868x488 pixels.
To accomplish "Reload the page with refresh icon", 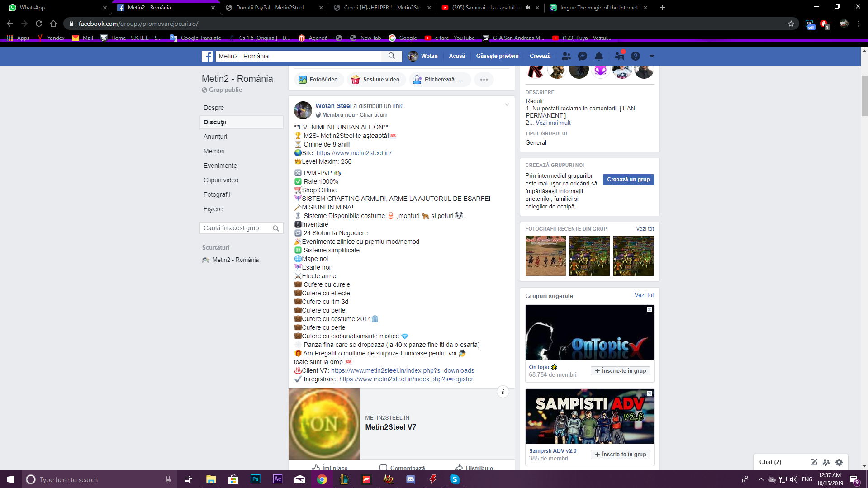I will coord(39,24).
